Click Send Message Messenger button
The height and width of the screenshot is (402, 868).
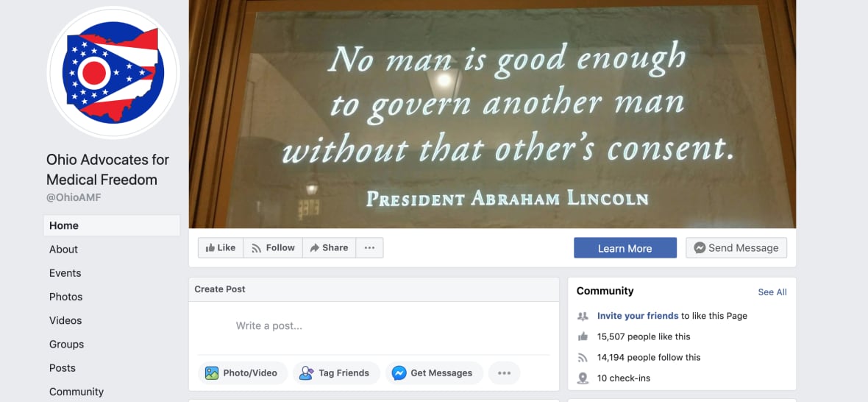point(736,247)
